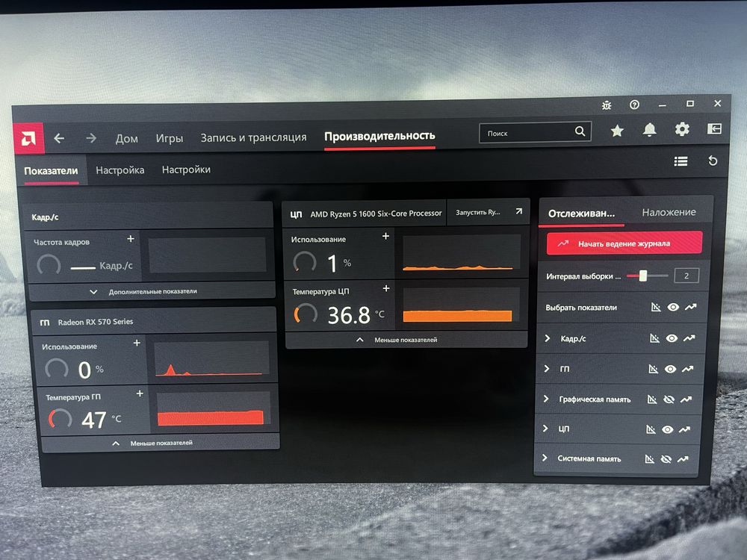Toggle the sidebar panel icon
Image resolution: width=747 pixels, height=560 pixels.
714,128
